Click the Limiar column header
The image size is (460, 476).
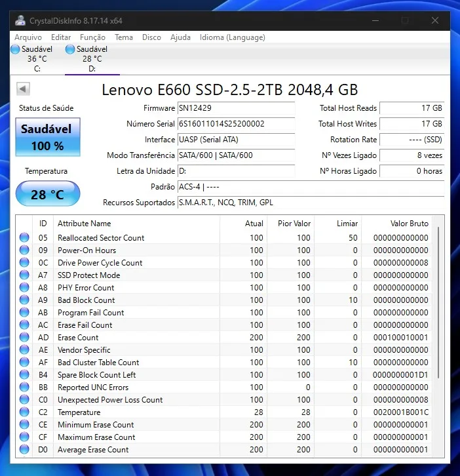point(338,224)
